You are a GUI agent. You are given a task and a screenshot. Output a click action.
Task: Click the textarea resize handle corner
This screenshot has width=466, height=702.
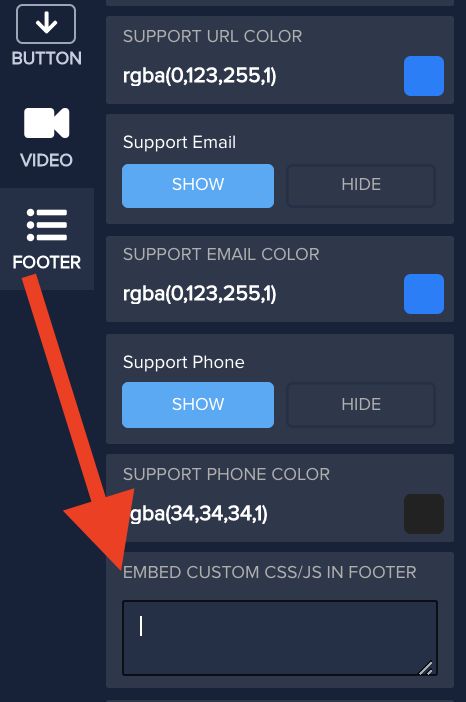[x=426, y=668]
